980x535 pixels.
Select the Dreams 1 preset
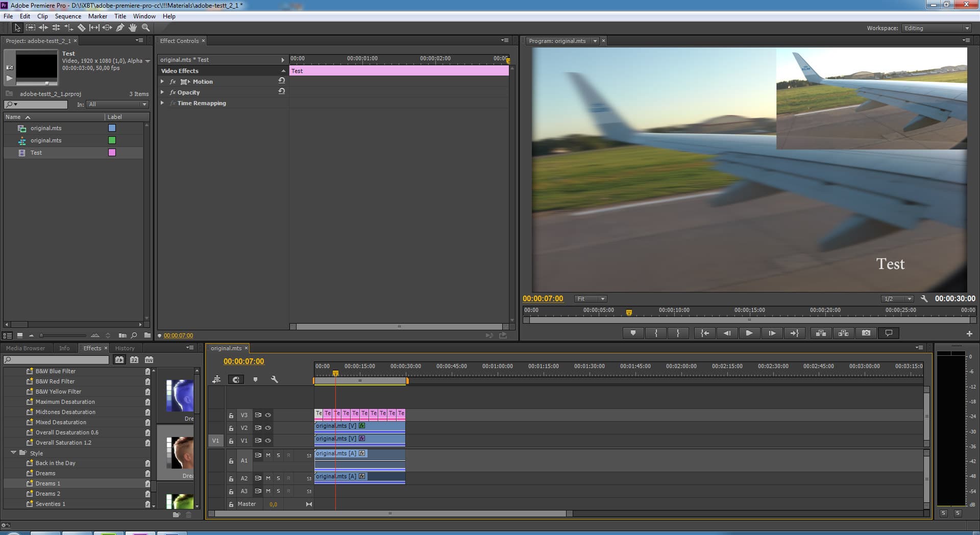pyautogui.click(x=48, y=483)
